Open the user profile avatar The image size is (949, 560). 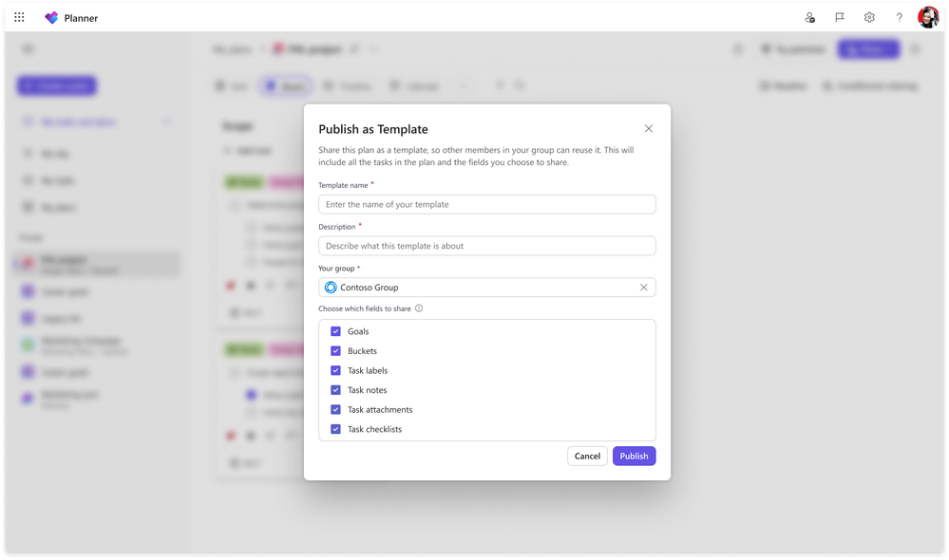[x=928, y=17]
